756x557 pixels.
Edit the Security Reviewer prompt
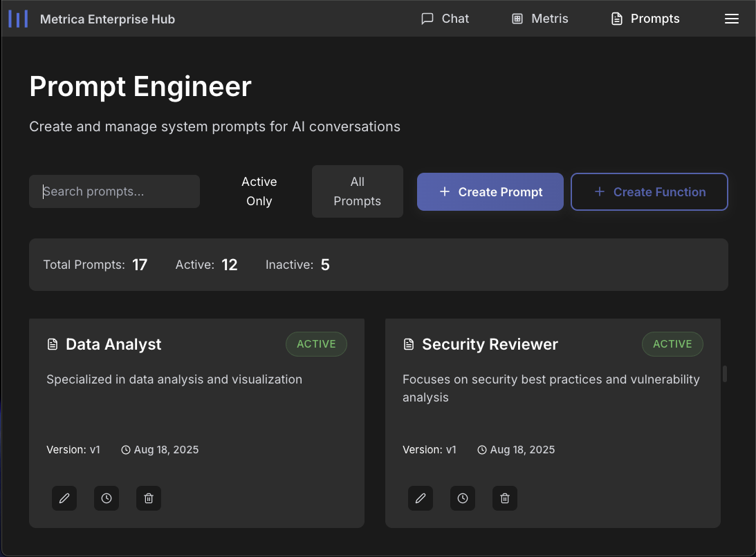421,498
